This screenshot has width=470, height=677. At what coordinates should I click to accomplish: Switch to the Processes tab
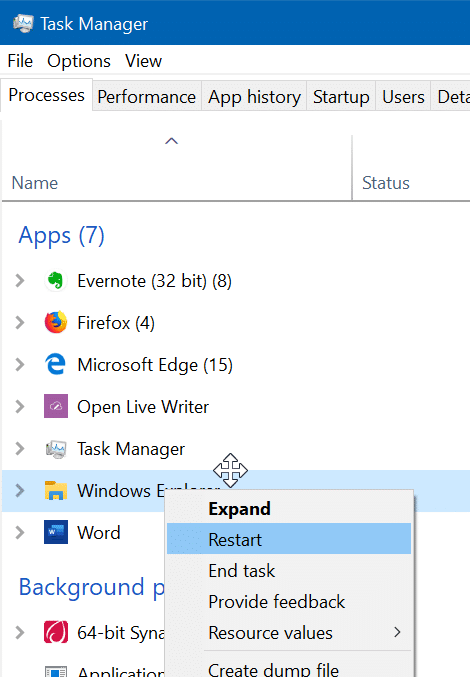pyautogui.click(x=46, y=95)
